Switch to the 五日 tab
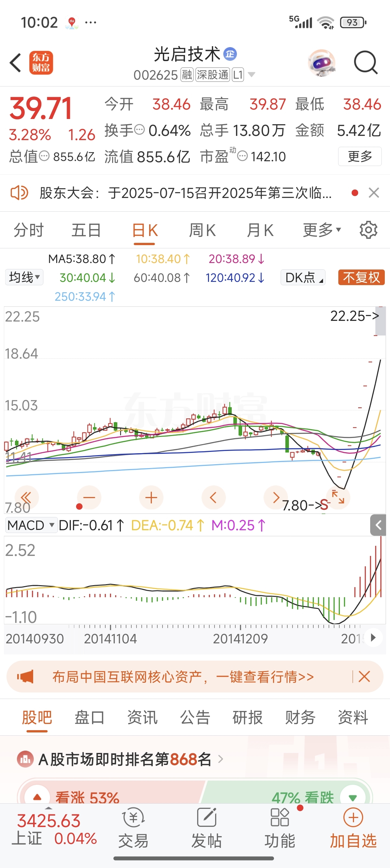Screen dimensions: 390x868 (x=86, y=230)
